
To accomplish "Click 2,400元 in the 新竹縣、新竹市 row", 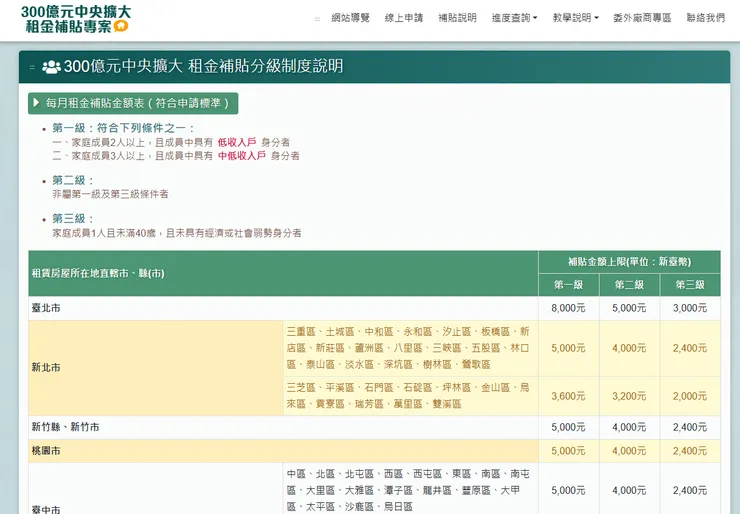I will point(690,427).
